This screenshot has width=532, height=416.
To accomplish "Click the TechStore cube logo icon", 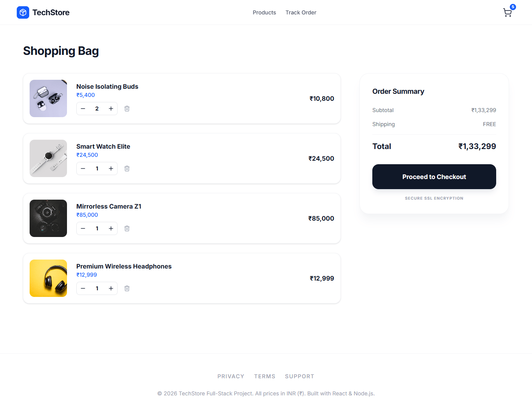I will pos(23,12).
